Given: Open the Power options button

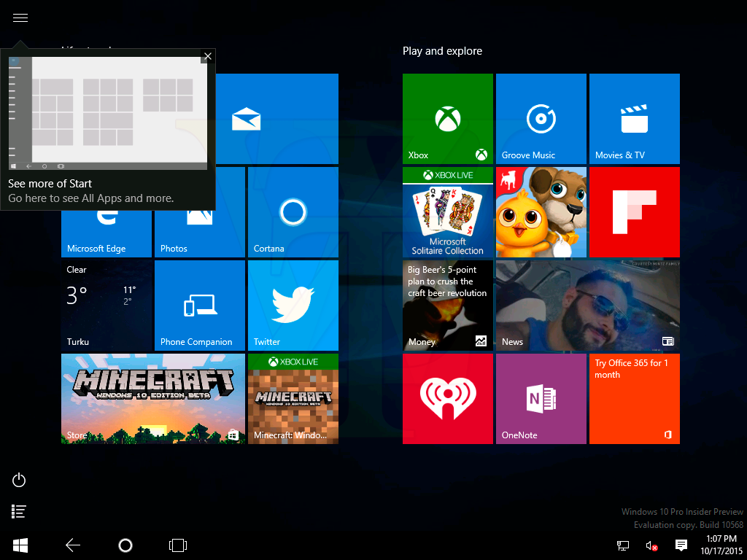Looking at the screenshot, I should [20, 480].
